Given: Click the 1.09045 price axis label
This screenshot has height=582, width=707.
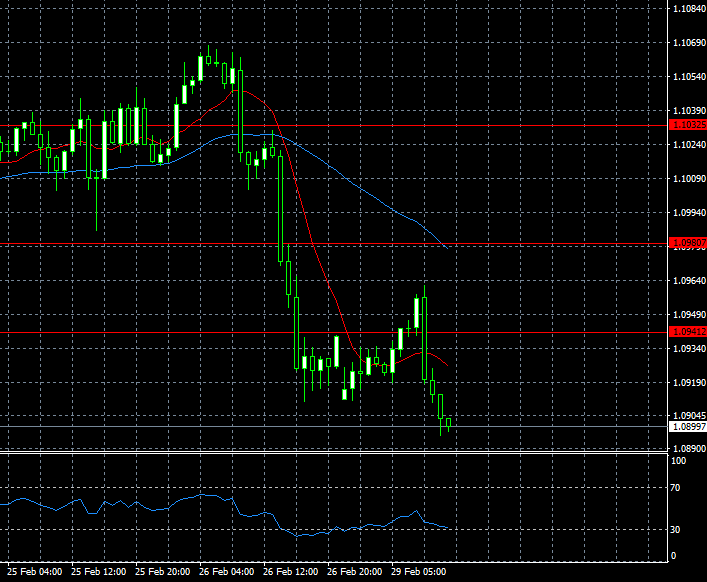Looking at the screenshot, I should point(689,416).
